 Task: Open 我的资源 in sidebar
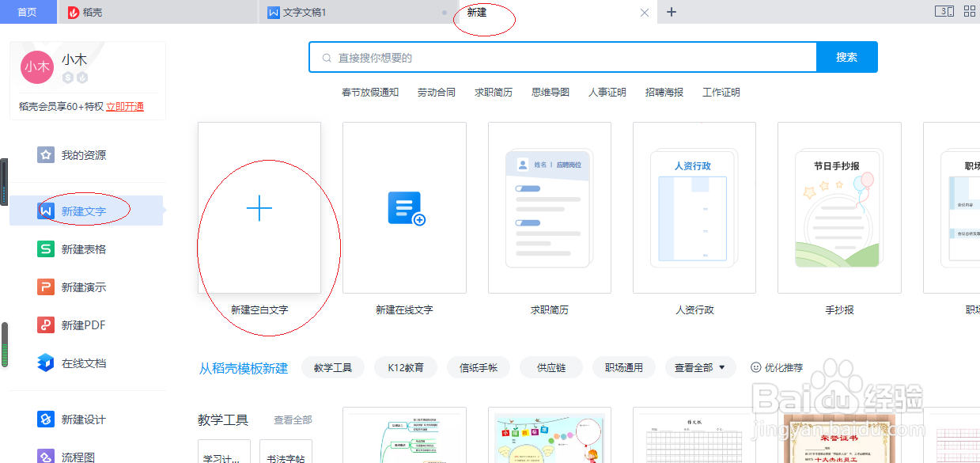86,154
